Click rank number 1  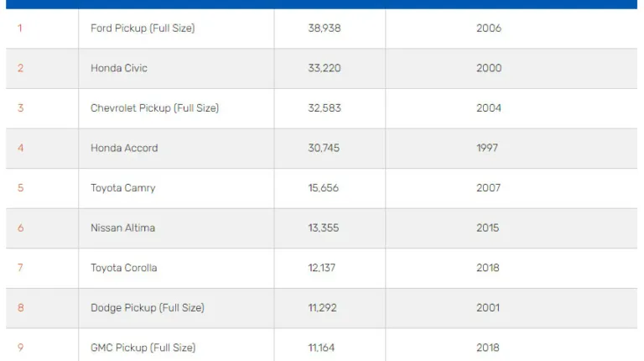tap(20, 29)
